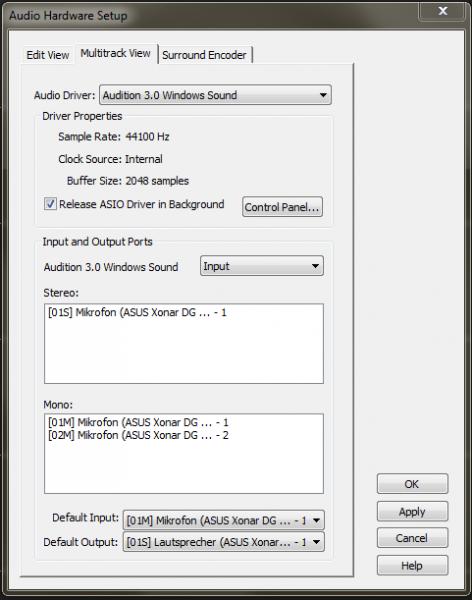The image size is (472, 600).
Task: Select the Multitrack View tab
Action: click(115, 53)
